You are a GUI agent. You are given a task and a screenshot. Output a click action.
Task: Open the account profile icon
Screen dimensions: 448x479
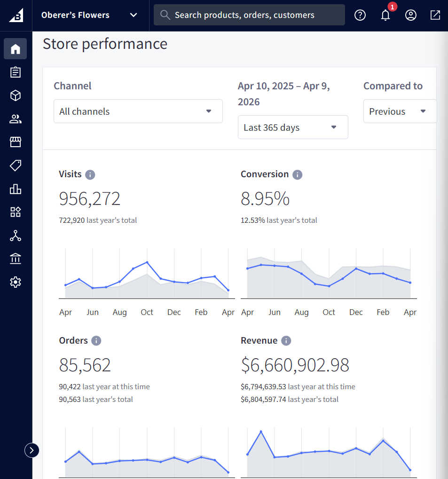[411, 15]
